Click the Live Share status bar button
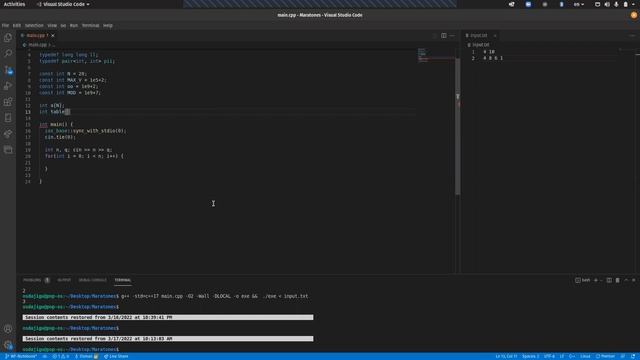The width and height of the screenshot is (640, 360). pos(116,356)
